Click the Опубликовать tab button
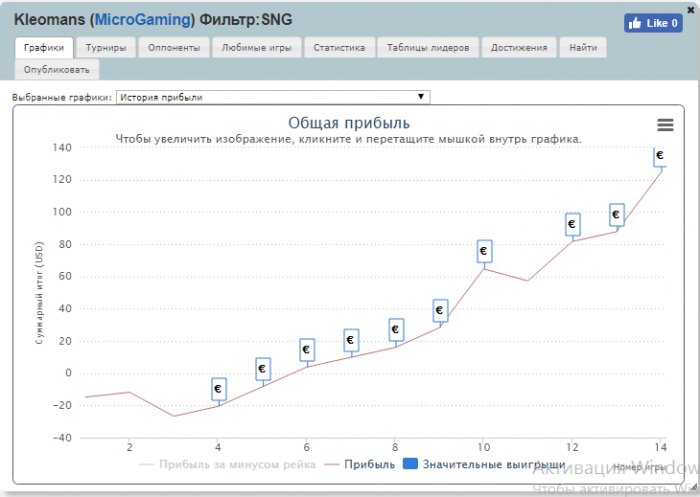 57,69
